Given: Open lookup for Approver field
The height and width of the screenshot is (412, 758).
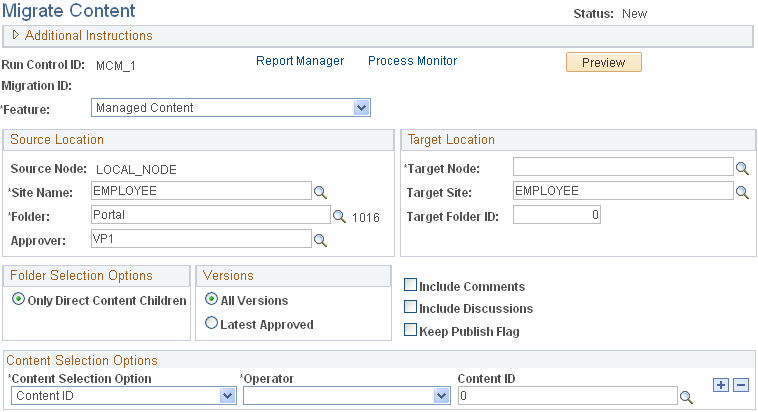Looking at the screenshot, I should tap(320, 240).
